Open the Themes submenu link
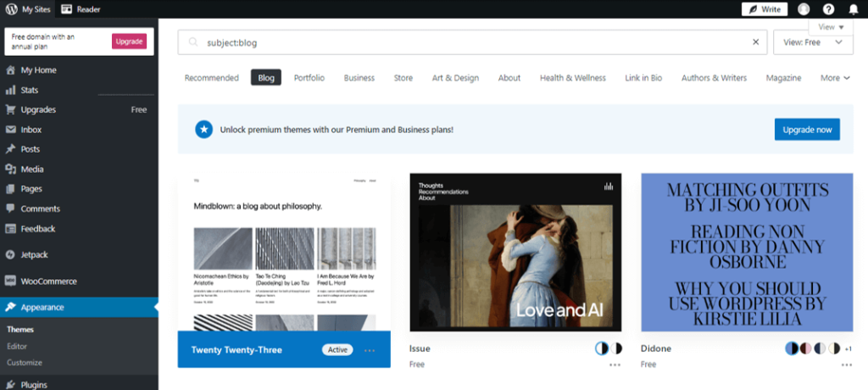 click(x=20, y=330)
